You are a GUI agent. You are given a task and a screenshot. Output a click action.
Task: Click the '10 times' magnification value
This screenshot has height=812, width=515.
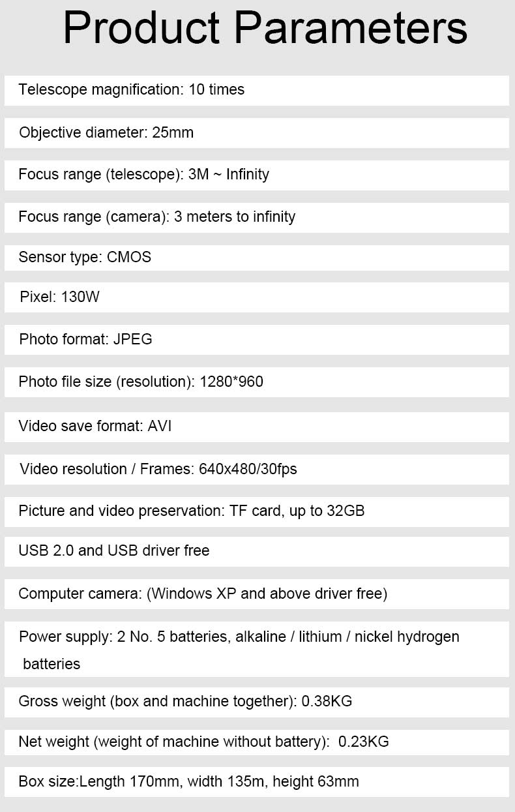(x=216, y=89)
